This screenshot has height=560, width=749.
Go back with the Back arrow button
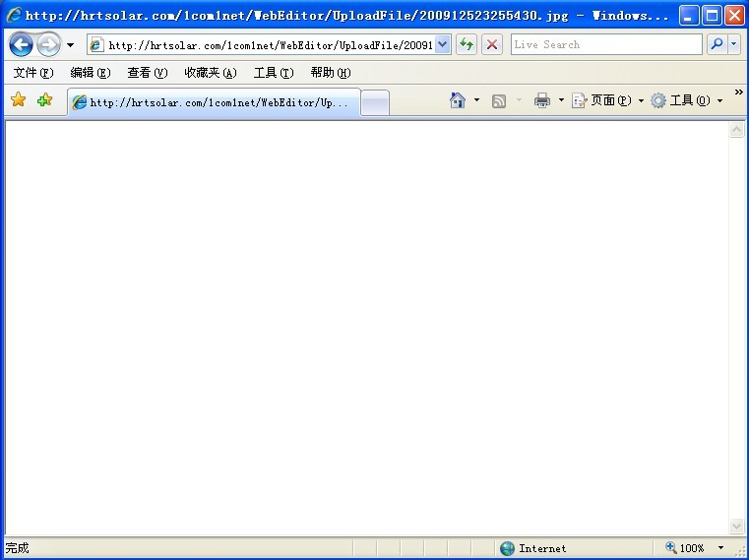click(x=21, y=45)
